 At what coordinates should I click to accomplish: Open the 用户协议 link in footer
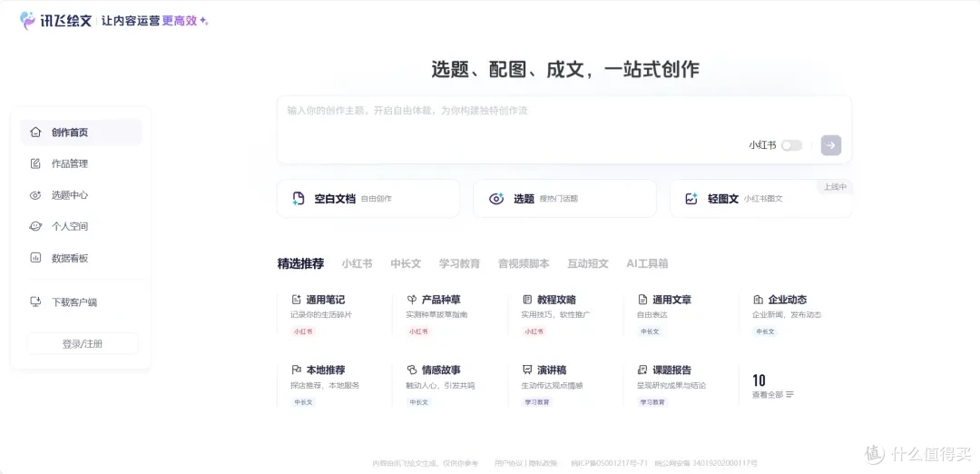(508, 463)
